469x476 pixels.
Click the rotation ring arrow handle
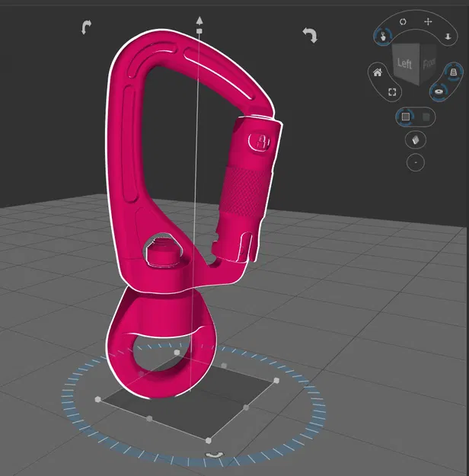[x=215, y=455]
